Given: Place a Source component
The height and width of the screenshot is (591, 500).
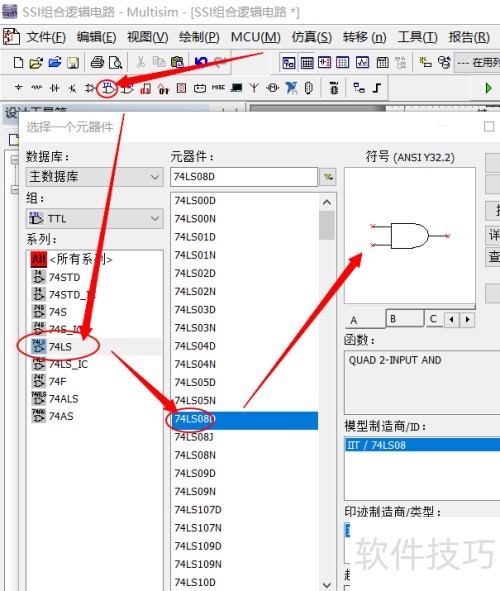Looking at the screenshot, I should click(x=18, y=88).
